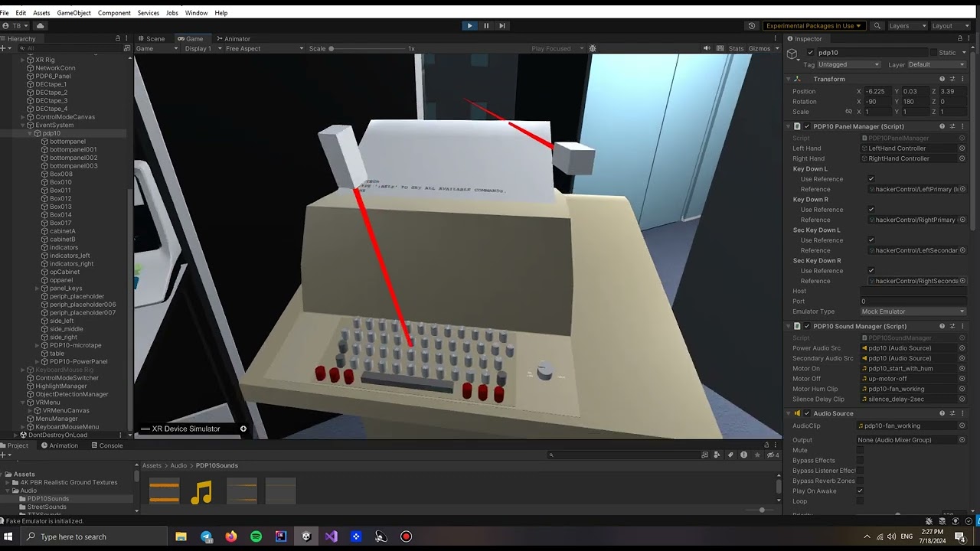Toggle Audio Source Play On Awake checkbox
Image resolution: width=980 pixels, height=551 pixels.
click(x=860, y=491)
